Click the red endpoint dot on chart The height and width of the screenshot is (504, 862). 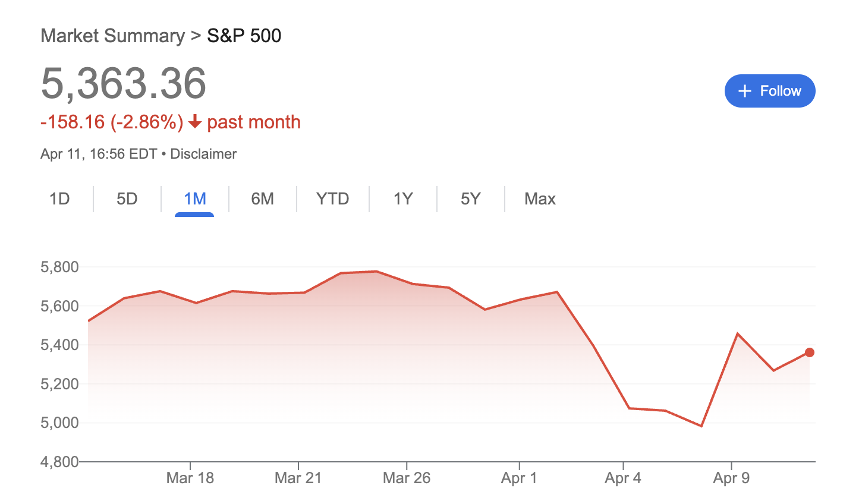pyautogui.click(x=809, y=352)
